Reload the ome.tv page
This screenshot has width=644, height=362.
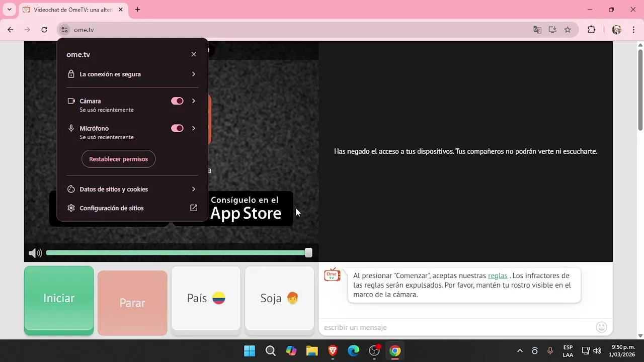44,30
